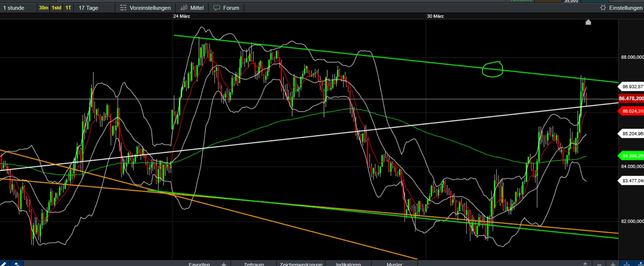
Task: Open the Zeitraum tab
Action: point(254,264)
